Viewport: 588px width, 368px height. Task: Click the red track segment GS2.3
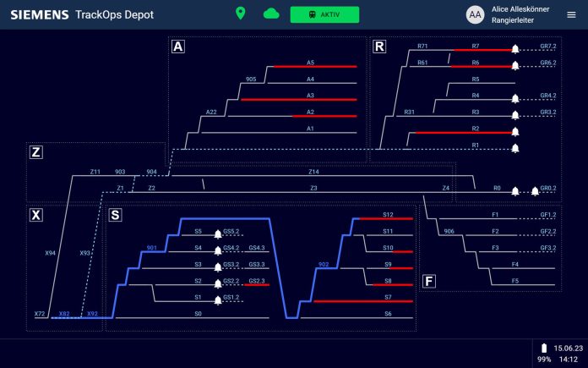[x=257, y=284]
